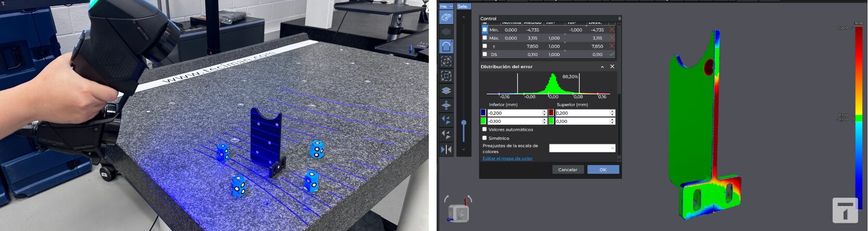Toggle the Mín. row checkbox
The width and height of the screenshot is (868, 231).
485,30
